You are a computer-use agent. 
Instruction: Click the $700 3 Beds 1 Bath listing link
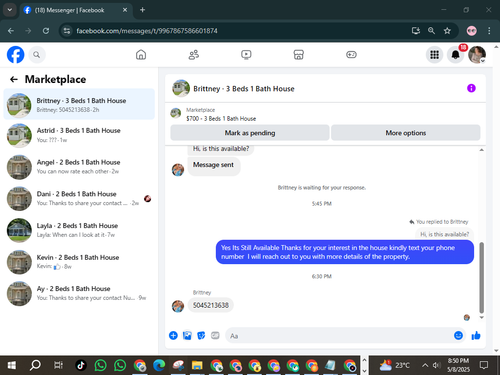(221, 119)
